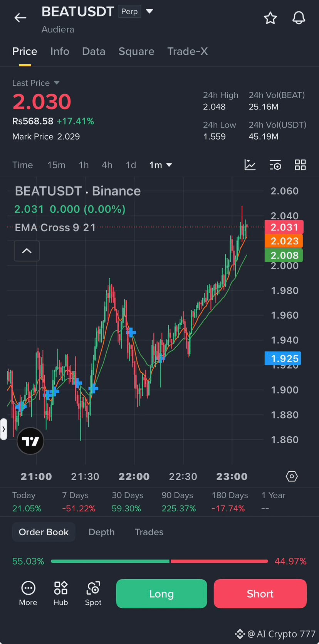This screenshot has width=319, height=644.
Task: Click 90 Days 225.37% performance
Action: point(178,502)
